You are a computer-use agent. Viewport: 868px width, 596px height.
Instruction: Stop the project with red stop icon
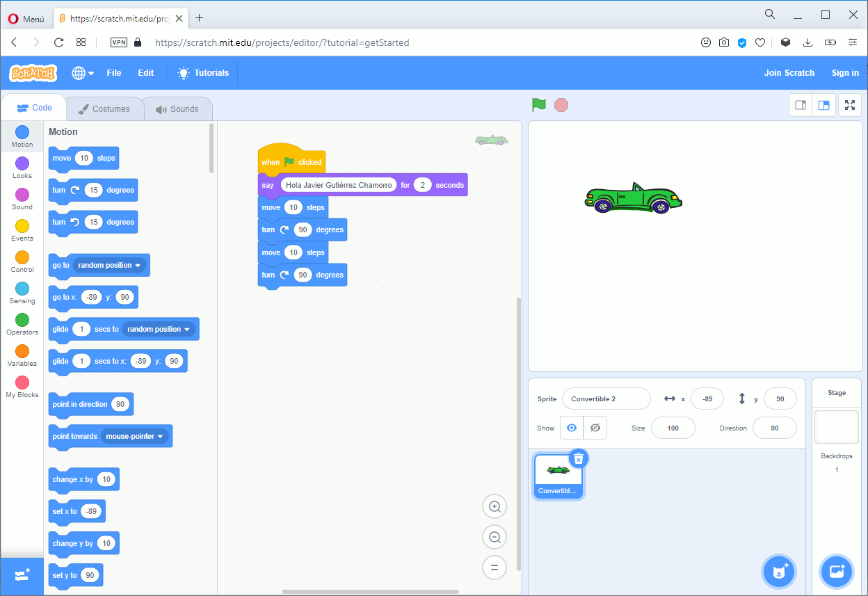point(561,104)
